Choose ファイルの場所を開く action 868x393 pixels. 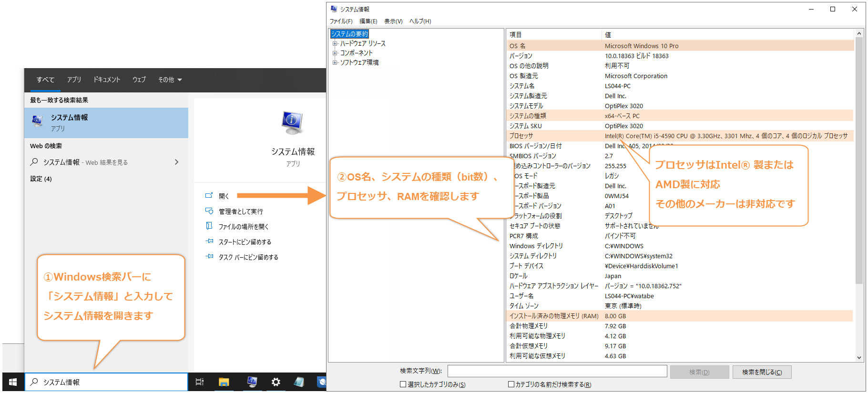coord(244,227)
